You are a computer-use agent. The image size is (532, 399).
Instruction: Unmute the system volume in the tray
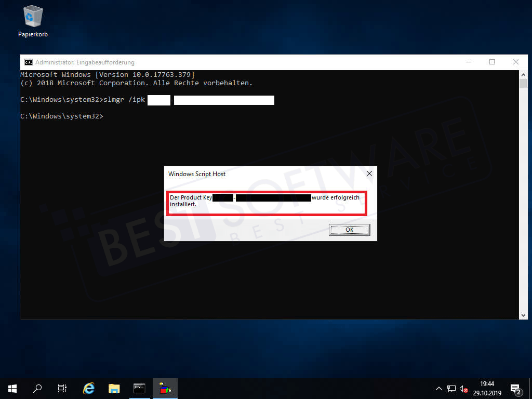pos(463,388)
